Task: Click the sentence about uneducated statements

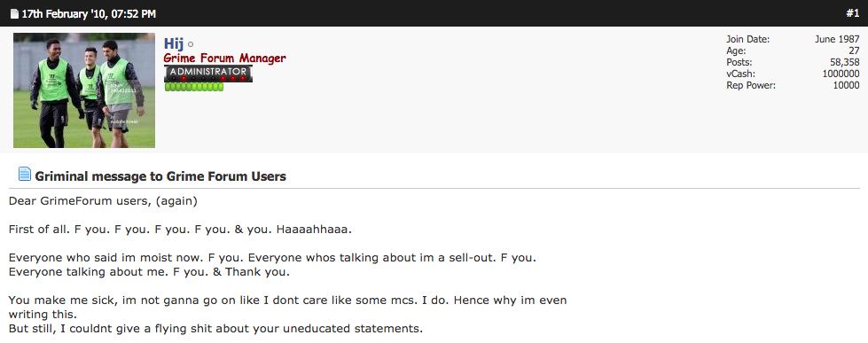Action: coord(216,328)
